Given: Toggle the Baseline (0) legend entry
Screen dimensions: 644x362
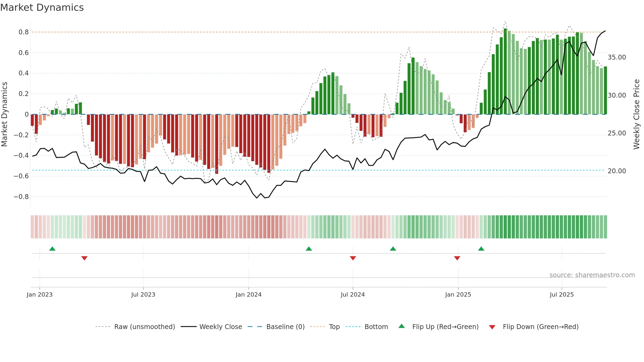Looking at the screenshot, I should point(276,327).
